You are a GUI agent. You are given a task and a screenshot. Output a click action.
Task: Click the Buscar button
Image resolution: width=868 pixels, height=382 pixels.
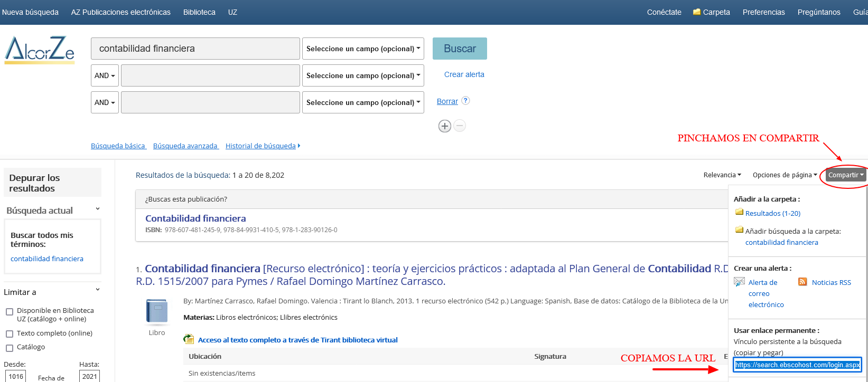(x=460, y=49)
